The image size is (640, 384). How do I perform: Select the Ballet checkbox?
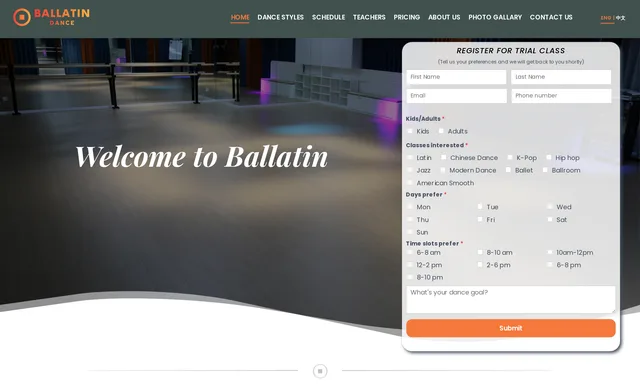coord(508,170)
